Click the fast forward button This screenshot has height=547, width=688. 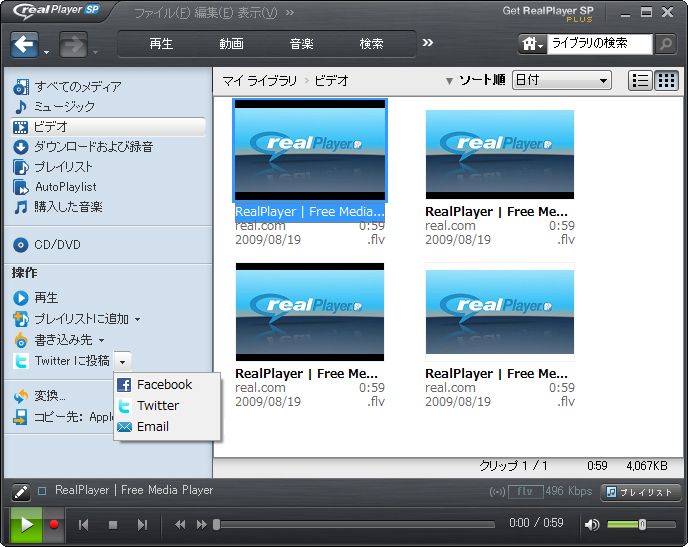(x=201, y=525)
